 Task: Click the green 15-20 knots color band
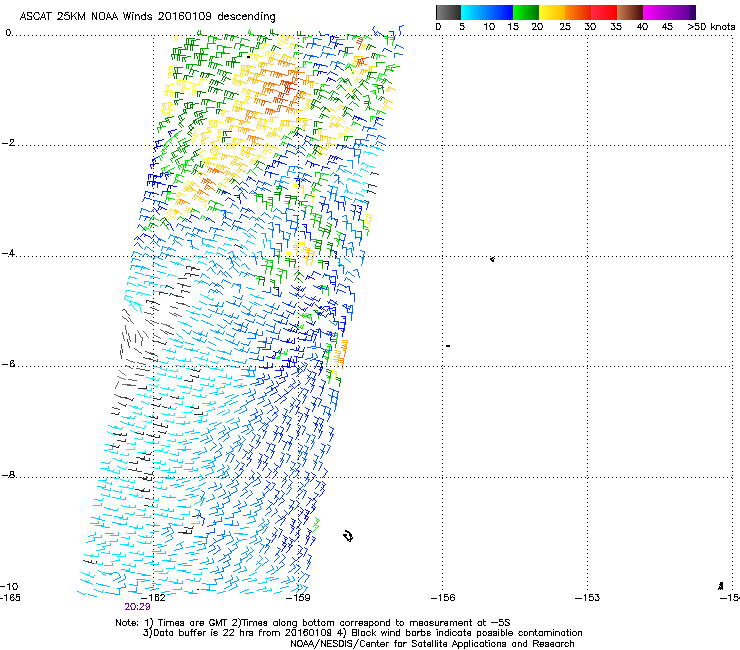click(526, 12)
